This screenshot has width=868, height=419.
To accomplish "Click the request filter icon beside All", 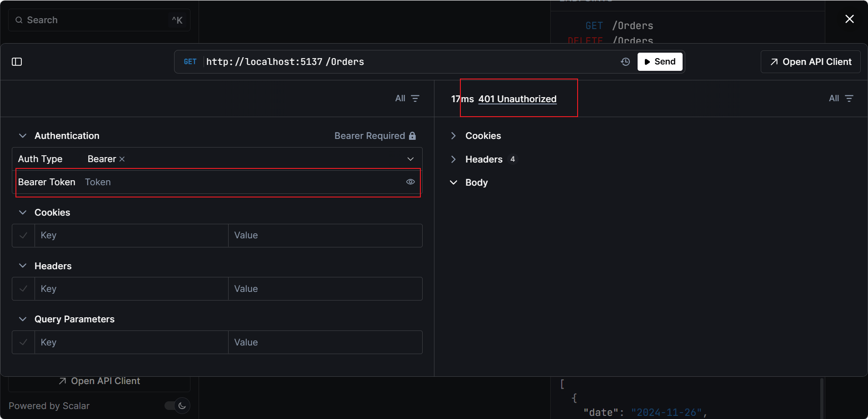I will [x=415, y=99].
